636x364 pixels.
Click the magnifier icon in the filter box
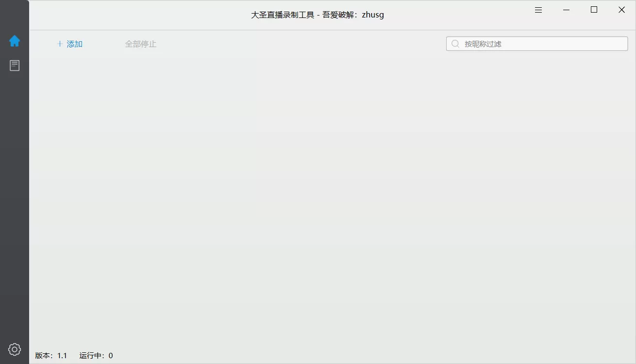[x=455, y=43]
